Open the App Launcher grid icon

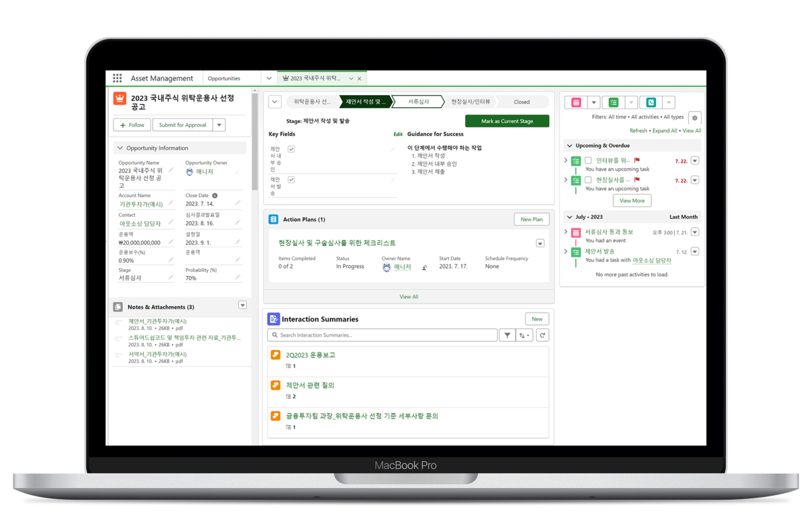pyautogui.click(x=117, y=79)
